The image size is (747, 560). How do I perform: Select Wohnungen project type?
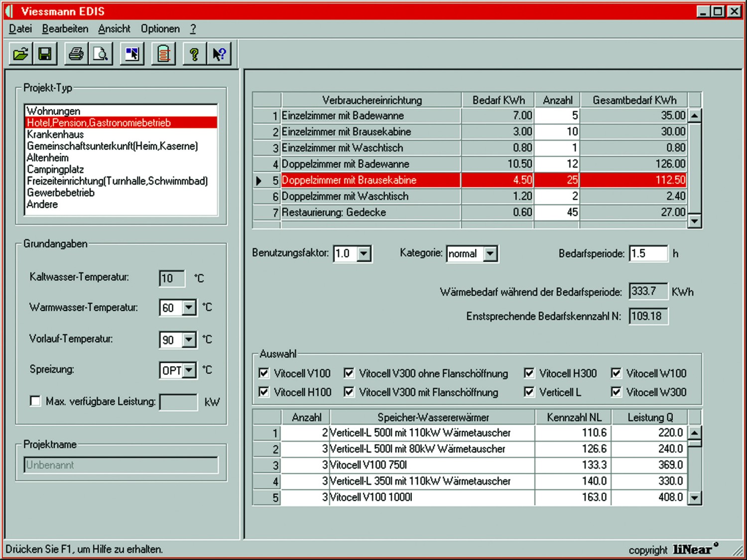coord(121,111)
